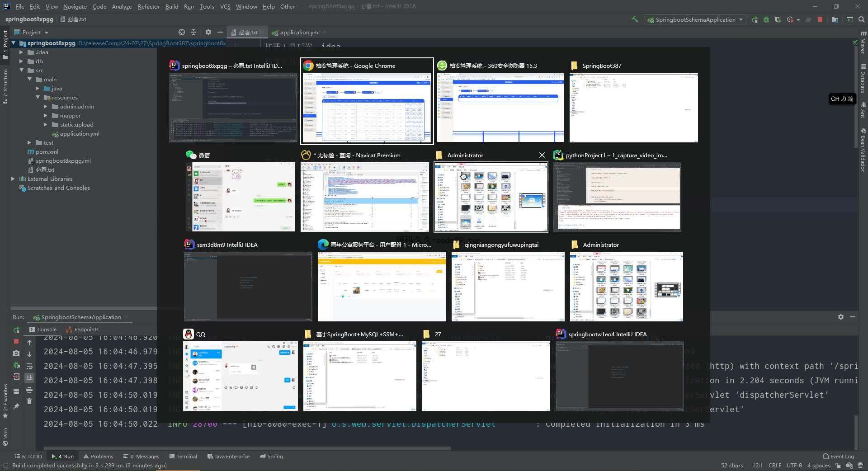Open the Project panel settings gear
This screenshot has height=471, width=868.
[x=208, y=32]
